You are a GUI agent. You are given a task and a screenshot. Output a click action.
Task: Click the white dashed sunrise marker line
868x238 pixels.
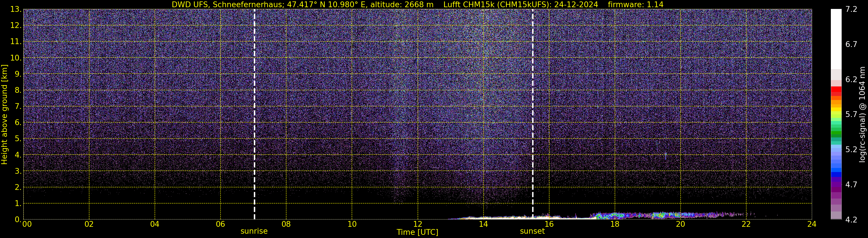click(x=254, y=114)
